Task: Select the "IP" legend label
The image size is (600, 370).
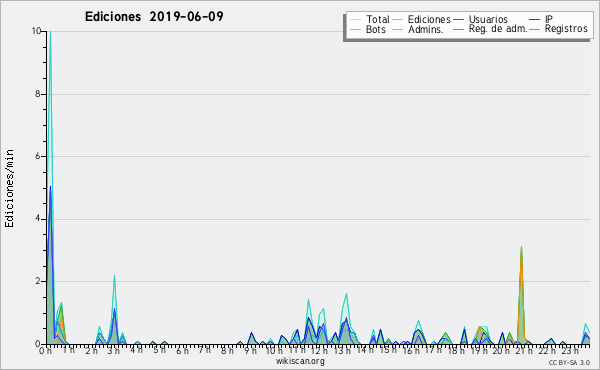Action: (x=549, y=19)
